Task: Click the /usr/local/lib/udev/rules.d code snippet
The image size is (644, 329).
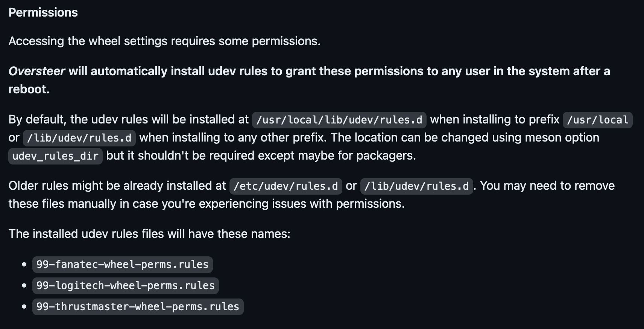Action: coord(339,120)
